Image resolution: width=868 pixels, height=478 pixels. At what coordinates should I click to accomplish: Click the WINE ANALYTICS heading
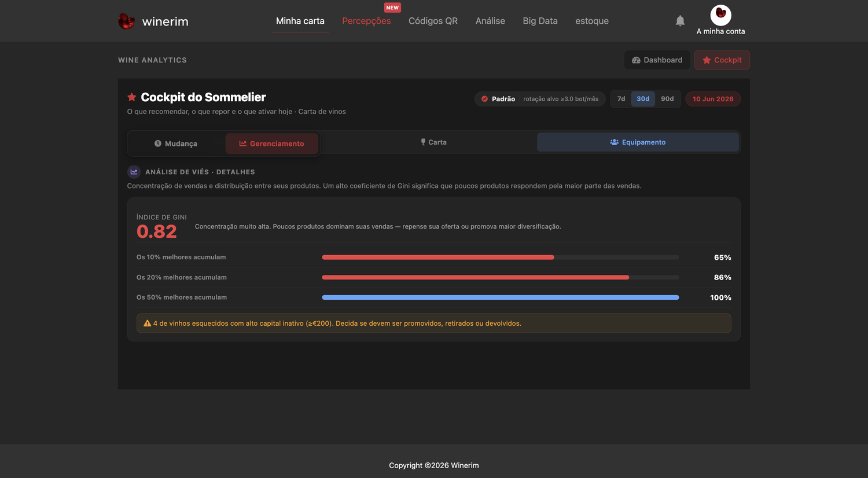click(x=152, y=60)
